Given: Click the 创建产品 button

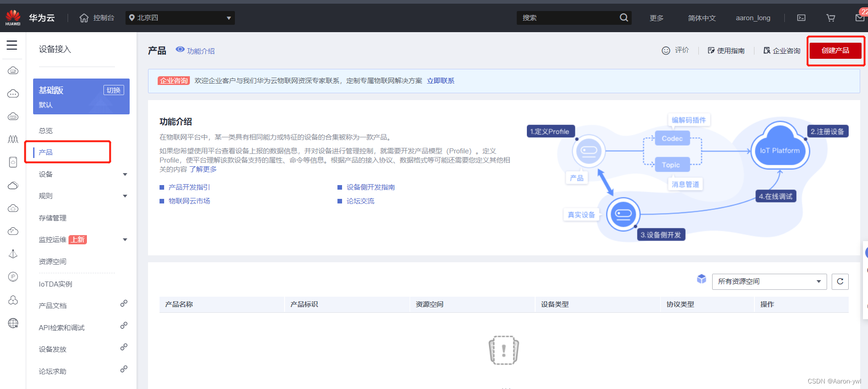Looking at the screenshot, I should tap(835, 51).
